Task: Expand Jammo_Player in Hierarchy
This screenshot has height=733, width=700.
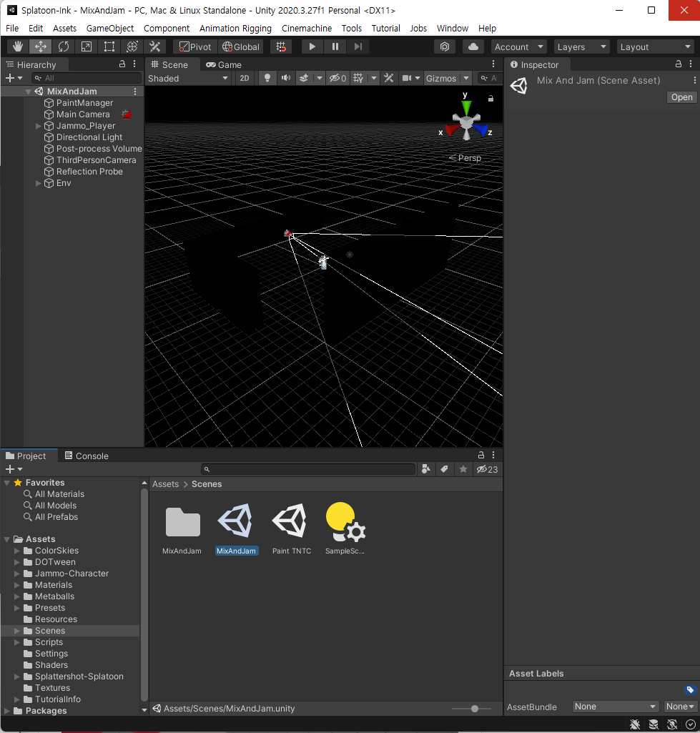Action: (39, 126)
